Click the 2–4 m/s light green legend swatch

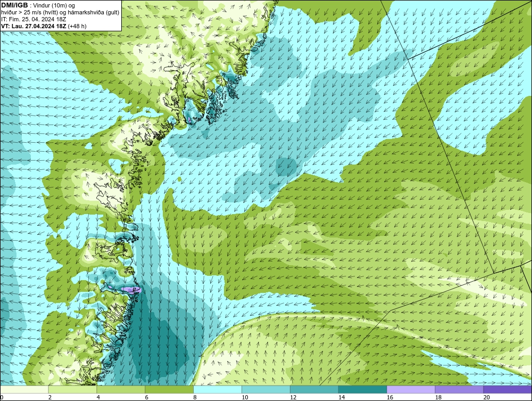72,389
